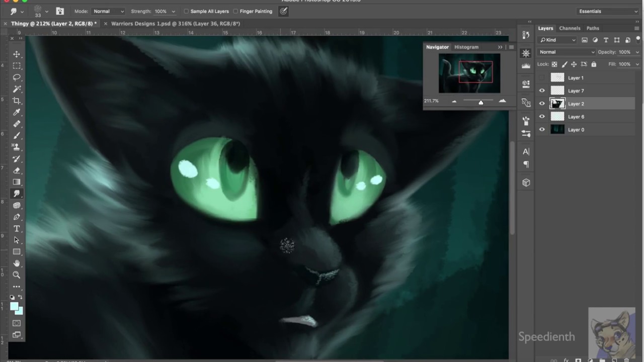
Task: Toggle layer filtering on/off switch
Action: click(637, 40)
